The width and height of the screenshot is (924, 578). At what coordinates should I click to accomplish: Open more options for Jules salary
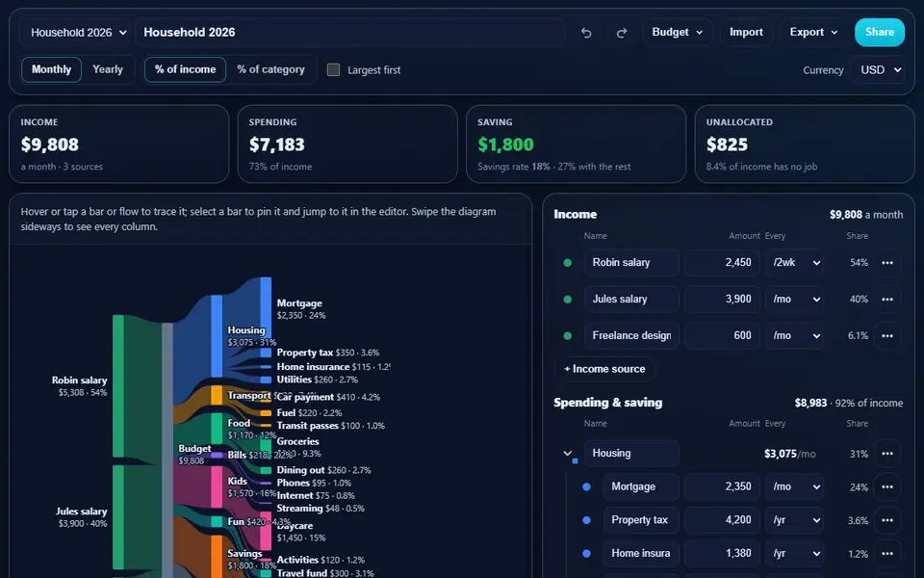(887, 300)
